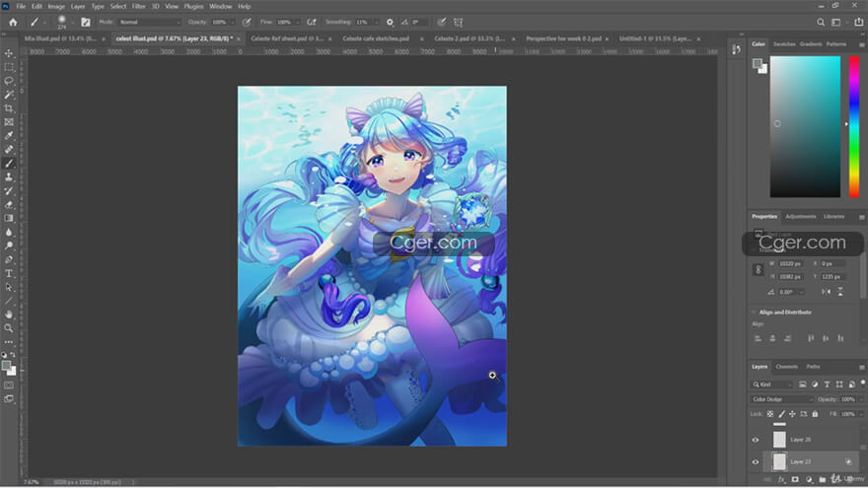Open the search icon at top right
Image resolution: width=868 pixels, height=488 pixels.
click(x=821, y=22)
